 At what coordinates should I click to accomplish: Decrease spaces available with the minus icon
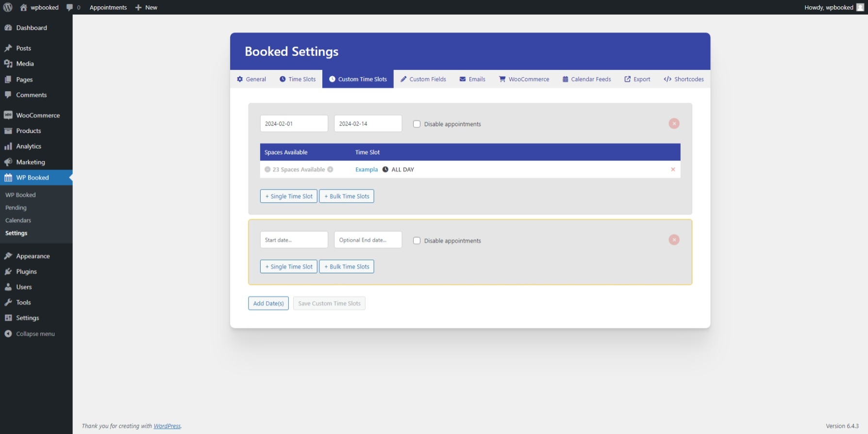coord(267,170)
